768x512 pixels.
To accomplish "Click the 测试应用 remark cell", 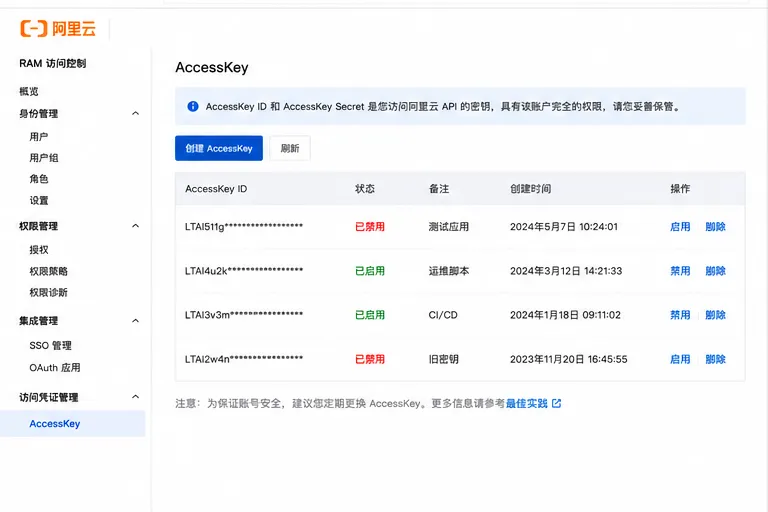I will [449, 227].
